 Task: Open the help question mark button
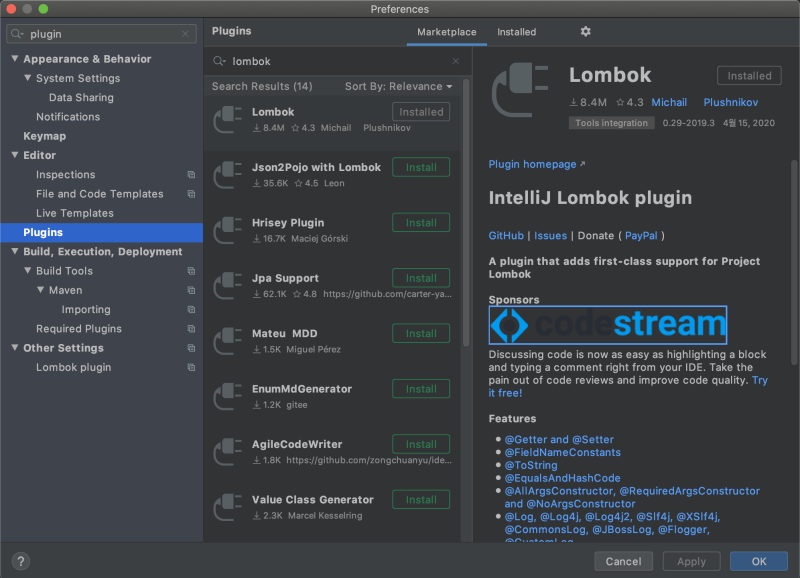click(20, 561)
